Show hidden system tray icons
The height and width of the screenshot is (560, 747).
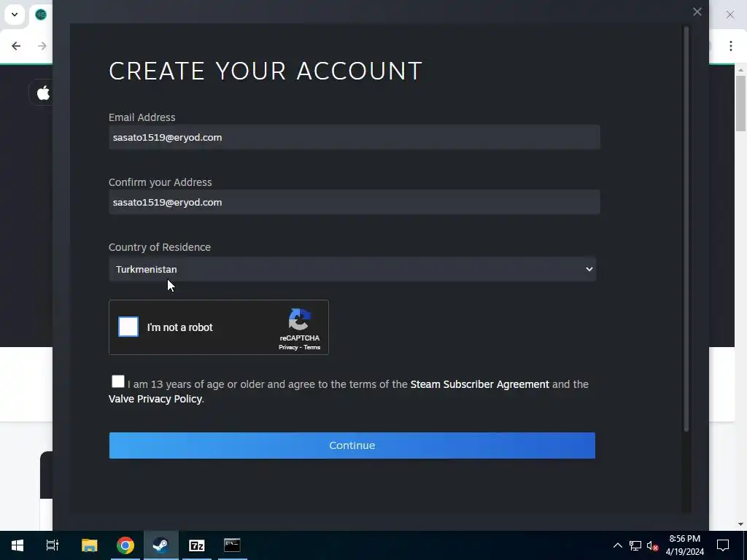(x=617, y=545)
